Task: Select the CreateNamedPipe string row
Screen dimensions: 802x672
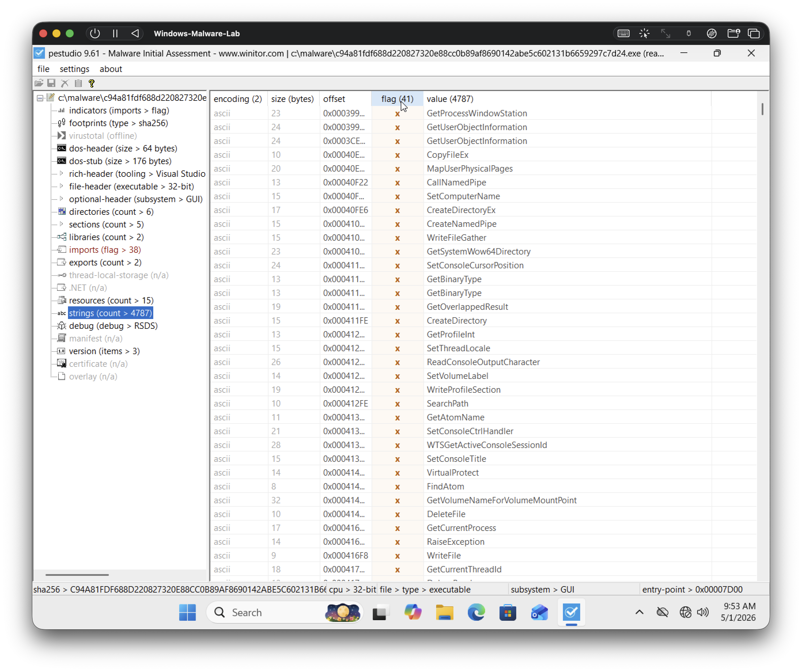Action: tap(483, 224)
